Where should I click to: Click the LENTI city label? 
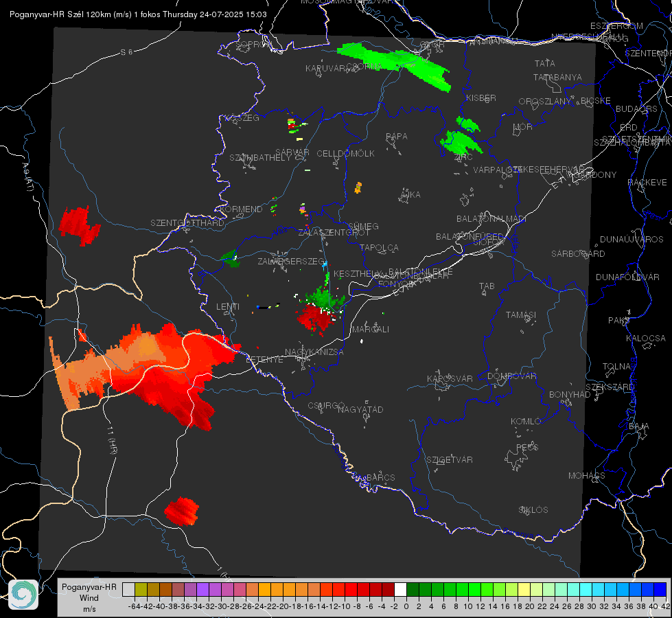point(228,307)
